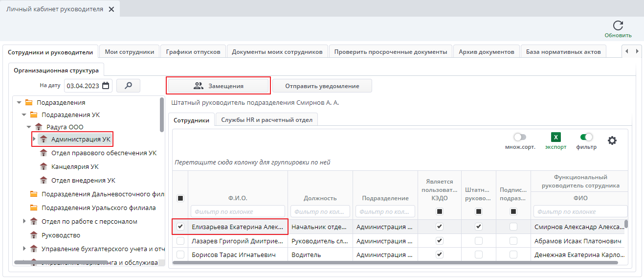Check the Лазарев Григорий row checkbox
Viewport: 644px width, 280px height.
click(180, 241)
